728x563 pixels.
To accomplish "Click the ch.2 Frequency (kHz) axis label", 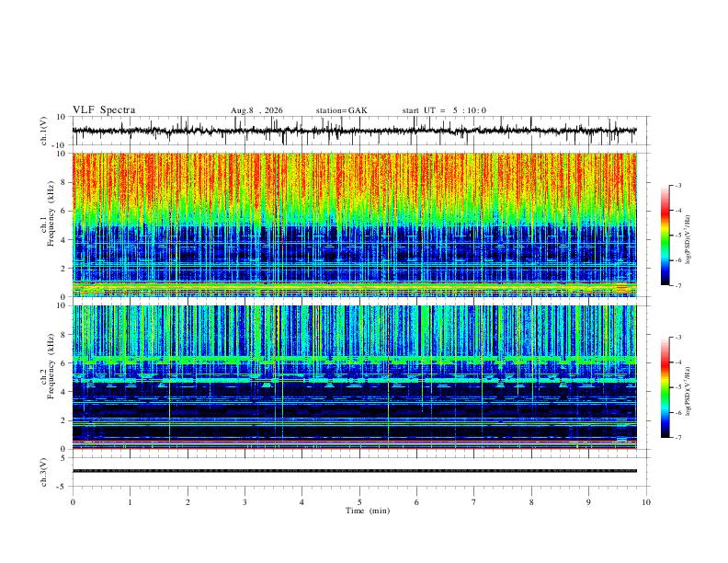I will pyautogui.click(x=51, y=365).
